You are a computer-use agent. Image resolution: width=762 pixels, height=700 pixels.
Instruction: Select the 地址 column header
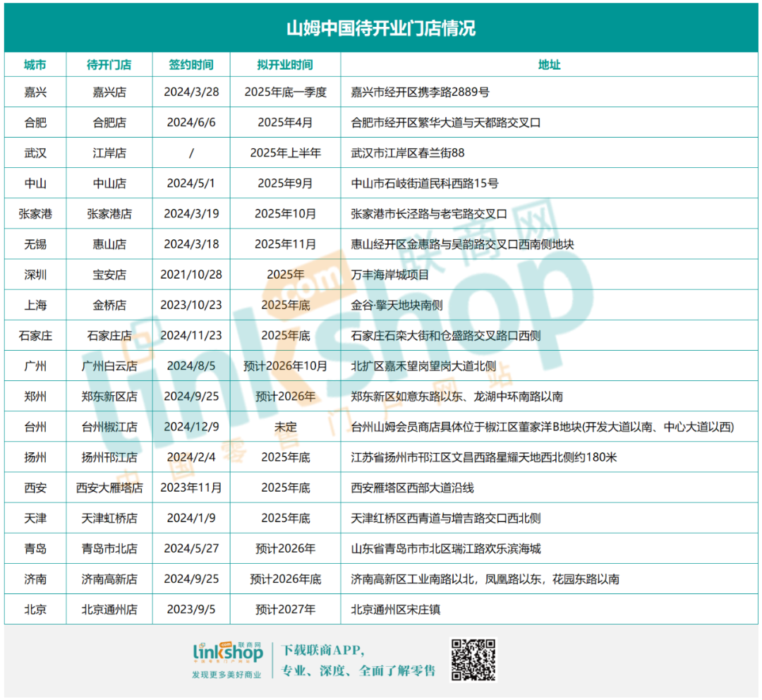click(x=550, y=65)
